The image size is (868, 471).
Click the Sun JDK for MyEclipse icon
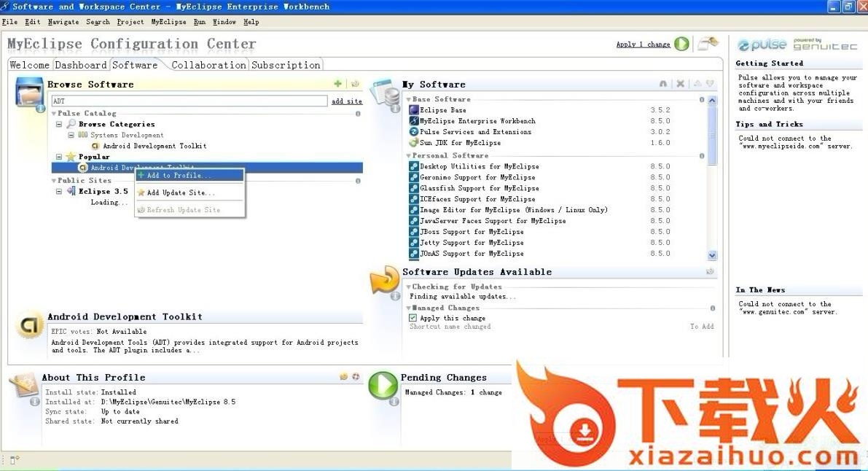[x=413, y=142]
